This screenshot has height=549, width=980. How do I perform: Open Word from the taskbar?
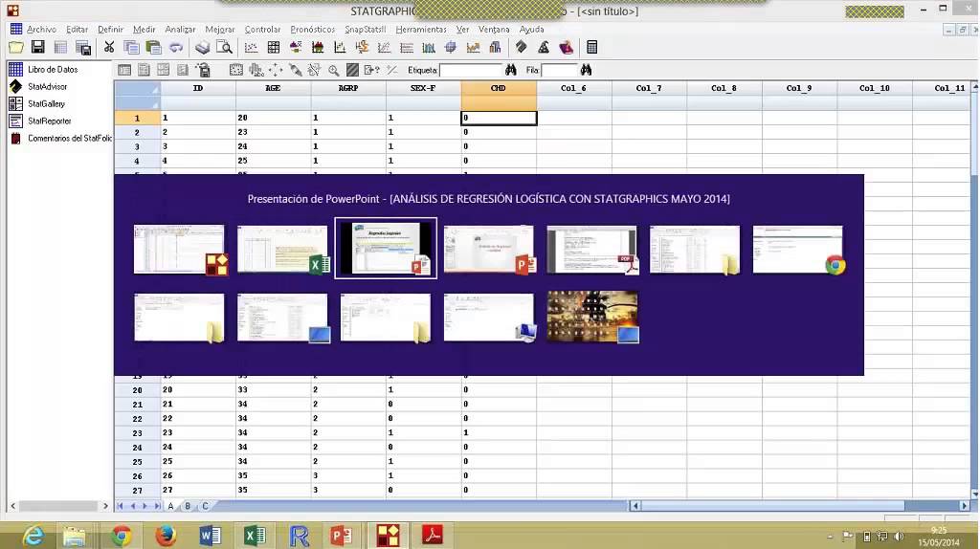click(210, 536)
